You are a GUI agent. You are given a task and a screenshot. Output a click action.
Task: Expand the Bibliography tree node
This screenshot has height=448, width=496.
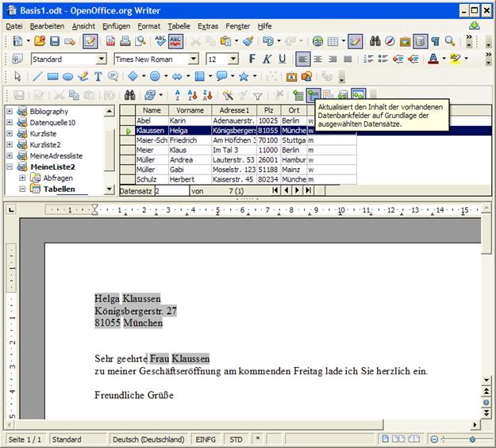click(x=10, y=112)
